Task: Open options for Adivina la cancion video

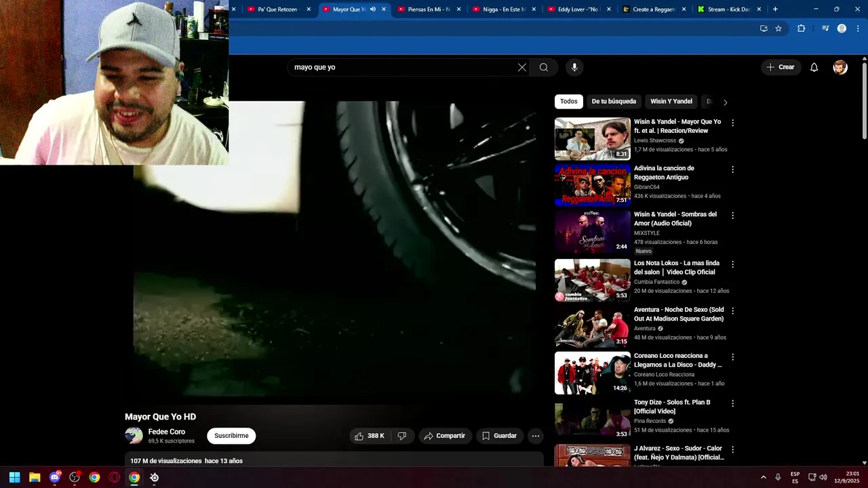Action: pos(732,169)
